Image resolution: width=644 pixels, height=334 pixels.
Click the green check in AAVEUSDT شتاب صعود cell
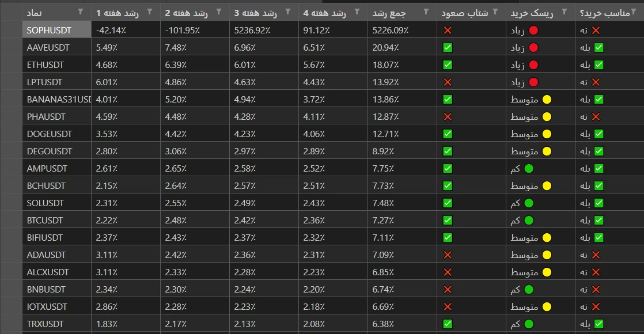point(448,48)
